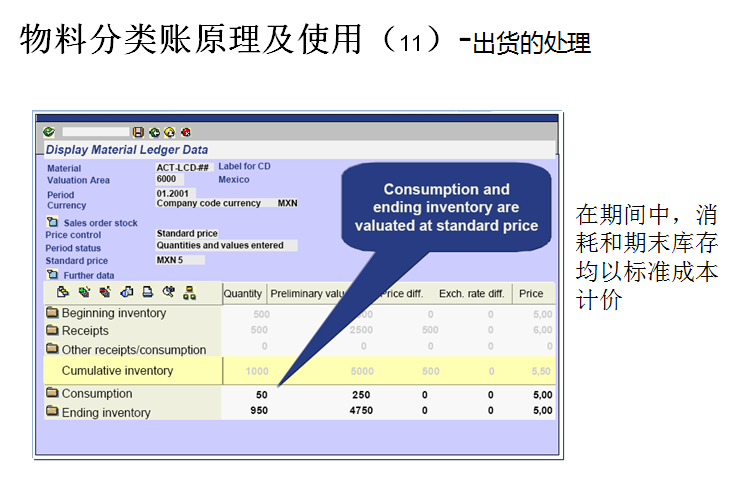Click the green Back arrow icon
This screenshot has width=736, height=486.
pyautogui.click(x=154, y=132)
